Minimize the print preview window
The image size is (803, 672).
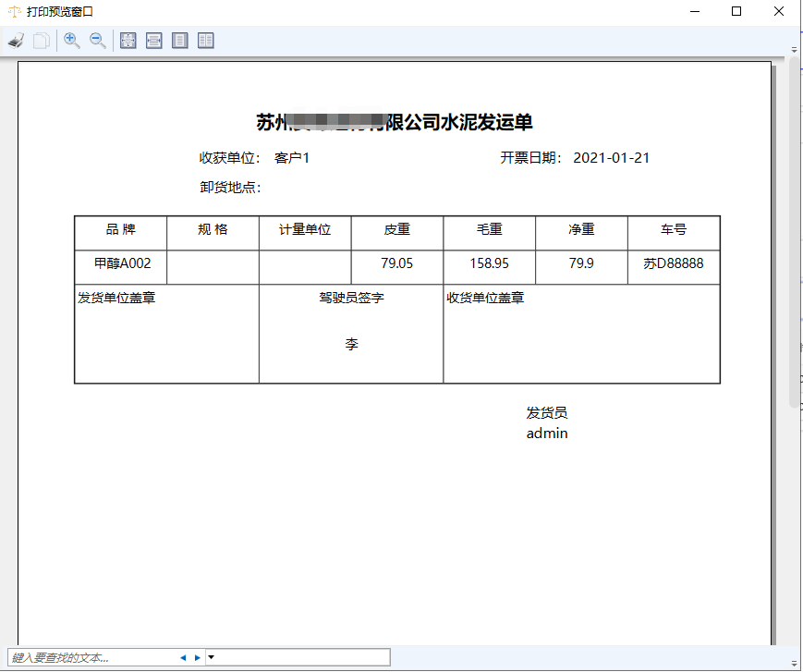(694, 11)
